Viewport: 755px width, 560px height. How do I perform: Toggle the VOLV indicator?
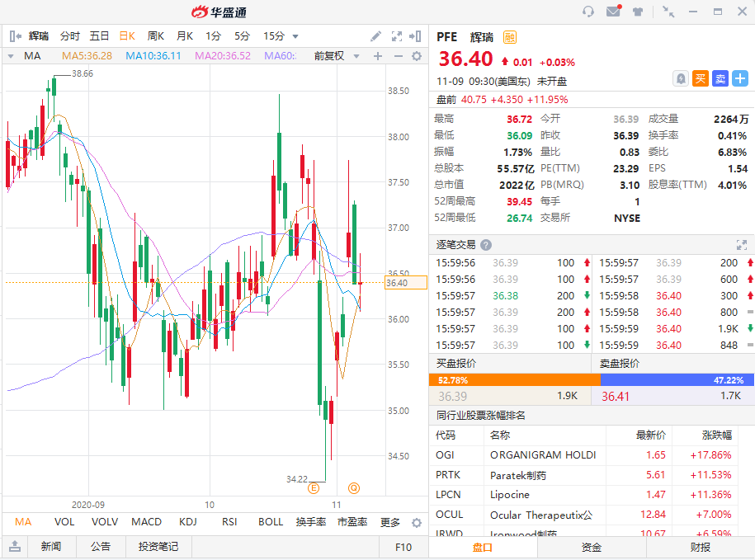(x=105, y=522)
